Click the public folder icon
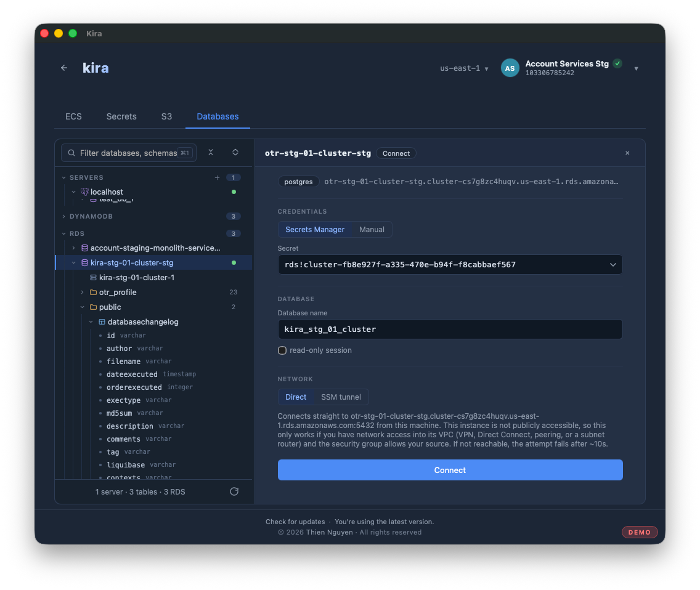Screen dimensions: 700x590 click(x=93, y=307)
